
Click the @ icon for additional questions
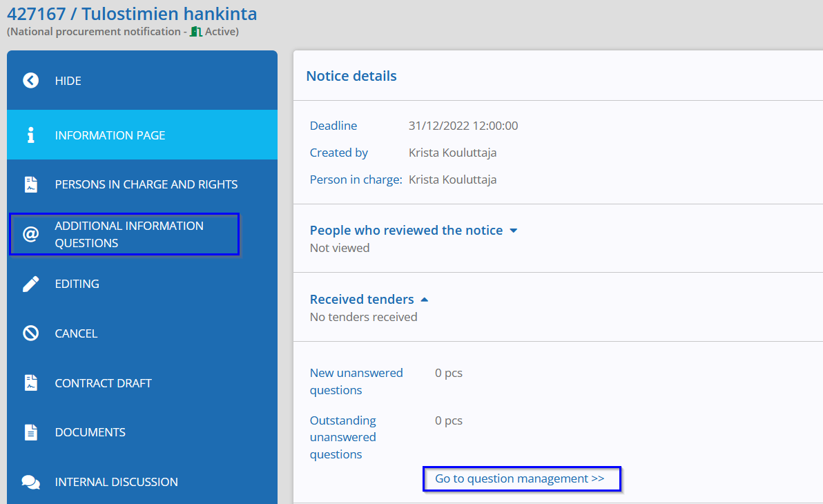30,233
